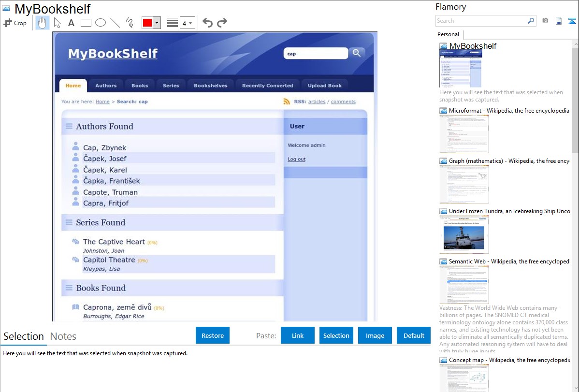Open author Capra, Fritjof
The height and width of the screenshot is (392, 579).
tap(106, 203)
